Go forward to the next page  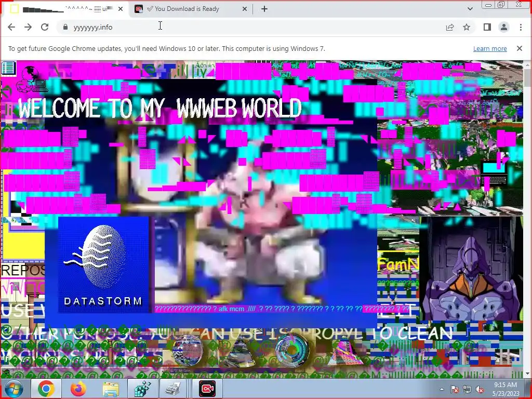pyautogui.click(x=28, y=27)
